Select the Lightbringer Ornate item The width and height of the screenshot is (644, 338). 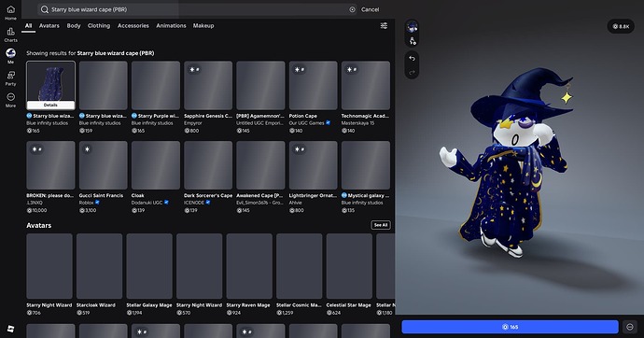tap(313, 165)
